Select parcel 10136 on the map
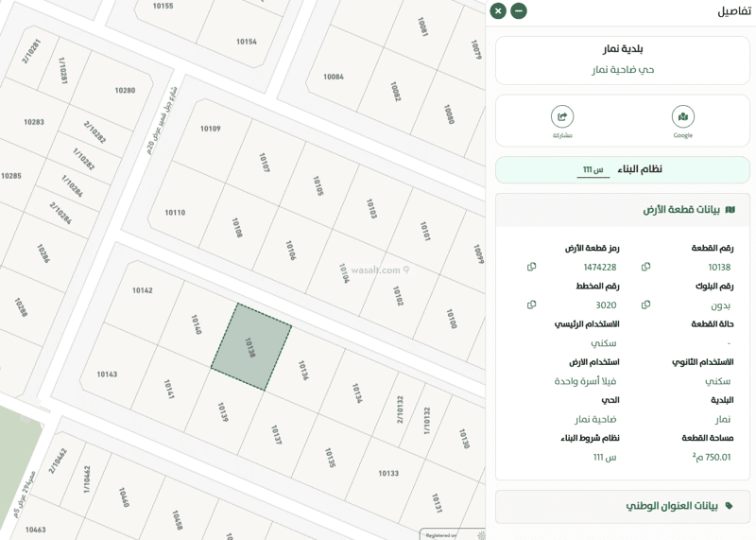Viewport: 756px width, 540px height. coord(304,370)
